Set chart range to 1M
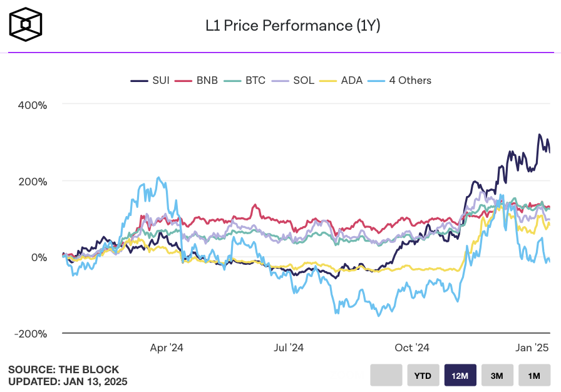The image size is (561, 392). click(534, 376)
